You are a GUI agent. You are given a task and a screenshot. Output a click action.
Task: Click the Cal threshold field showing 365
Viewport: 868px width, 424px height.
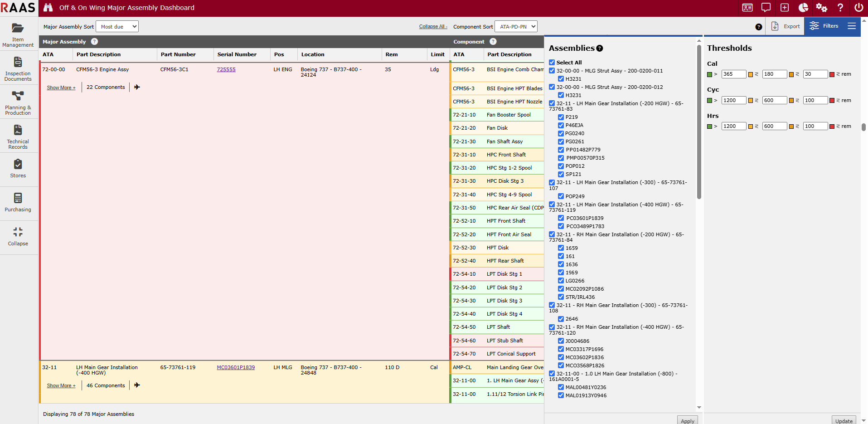point(733,74)
